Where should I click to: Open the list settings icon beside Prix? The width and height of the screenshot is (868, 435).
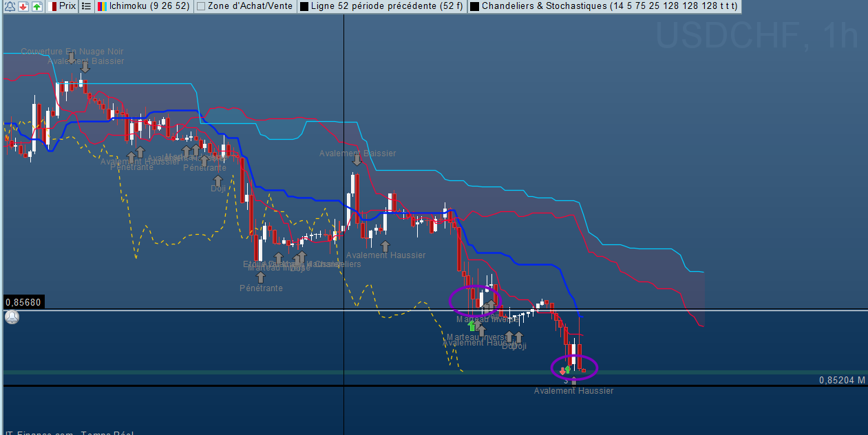tap(86, 6)
